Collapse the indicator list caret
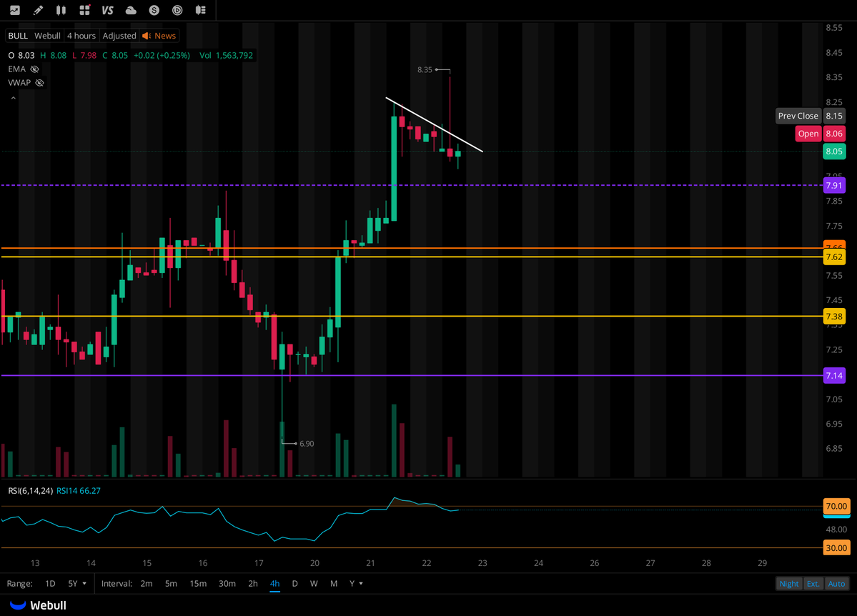This screenshot has width=857, height=616. pyautogui.click(x=13, y=98)
